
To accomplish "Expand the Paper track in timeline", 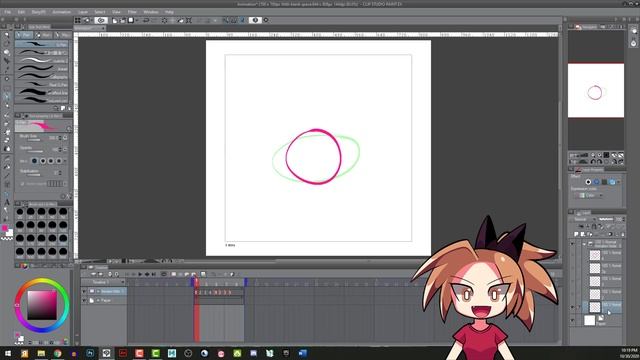I will (x=98, y=300).
